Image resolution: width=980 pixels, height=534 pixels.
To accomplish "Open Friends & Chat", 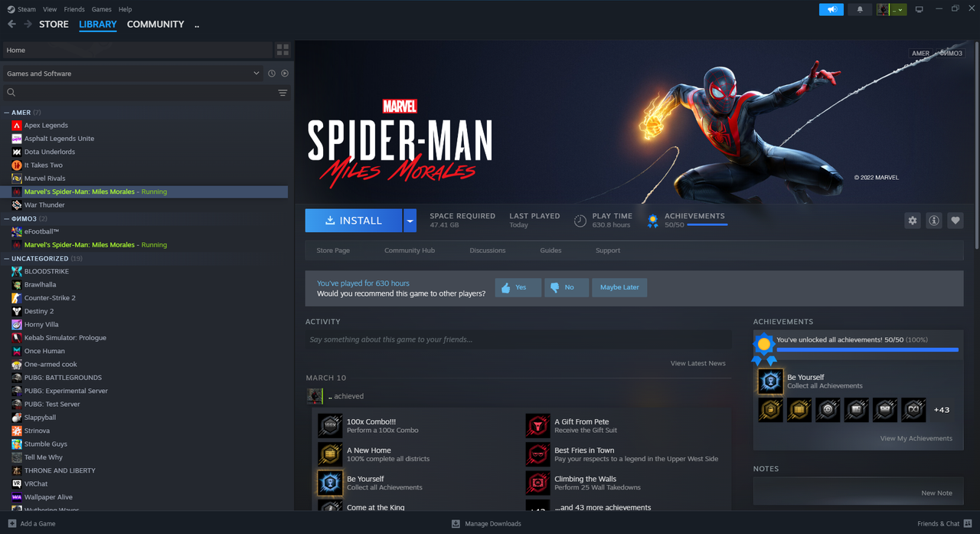I will pos(943,524).
